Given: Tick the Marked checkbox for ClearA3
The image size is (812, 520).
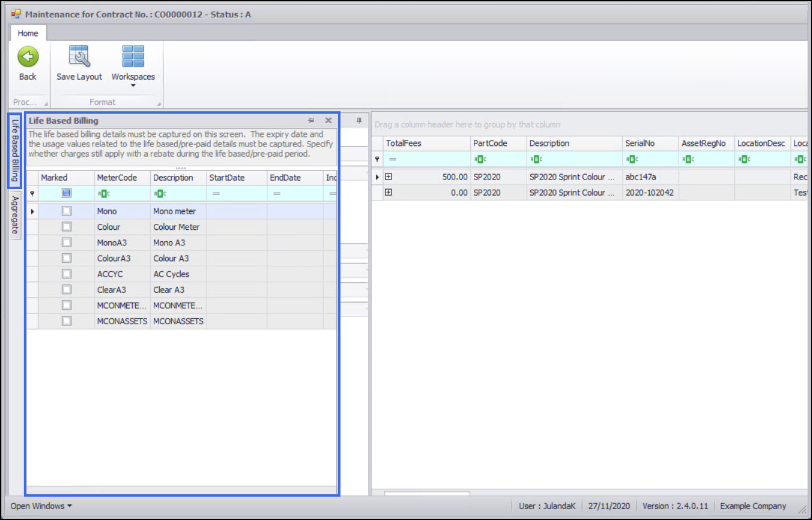Looking at the screenshot, I should point(66,290).
